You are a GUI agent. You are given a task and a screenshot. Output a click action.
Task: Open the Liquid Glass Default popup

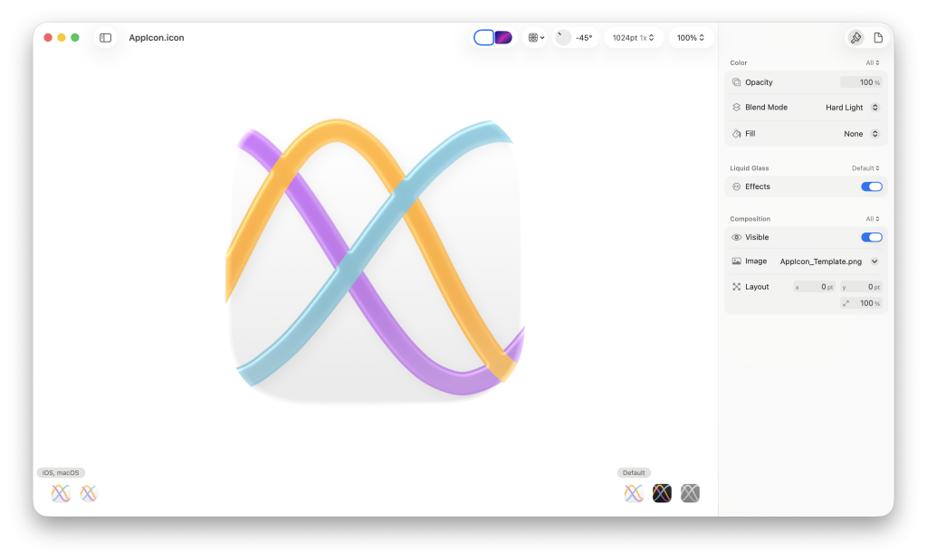[865, 168]
